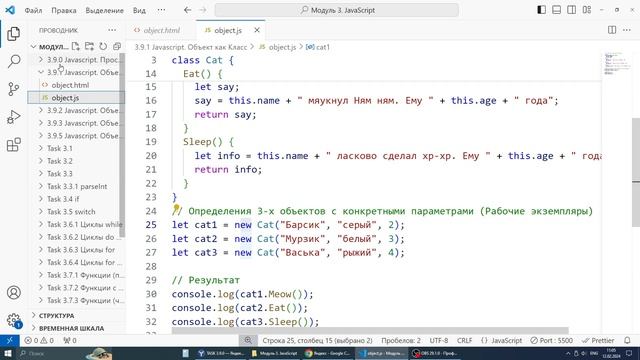Open remote window indicator in status bar
The height and width of the screenshot is (360, 640).
tap(9, 340)
